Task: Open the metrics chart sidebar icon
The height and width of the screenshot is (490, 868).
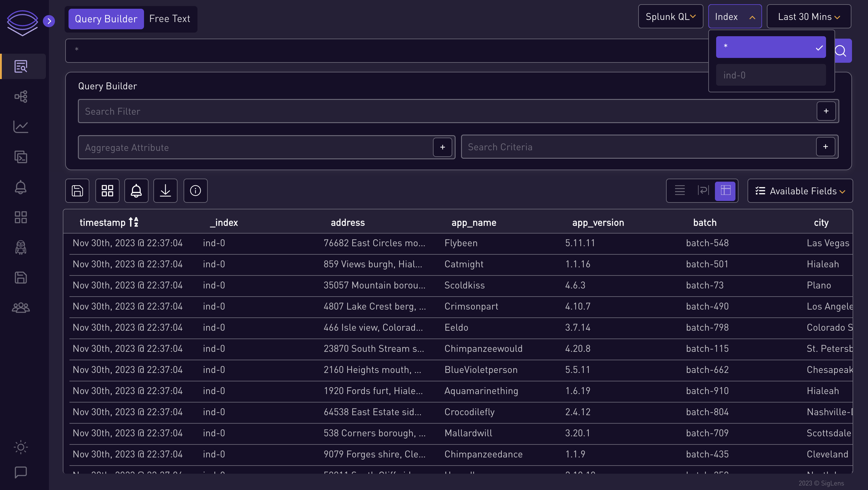Action: [21, 127]
